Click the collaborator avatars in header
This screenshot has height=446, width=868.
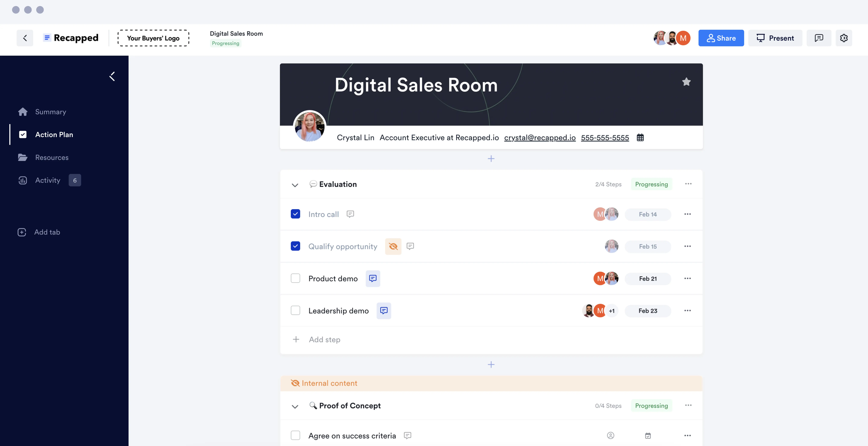tap(672, 38)
